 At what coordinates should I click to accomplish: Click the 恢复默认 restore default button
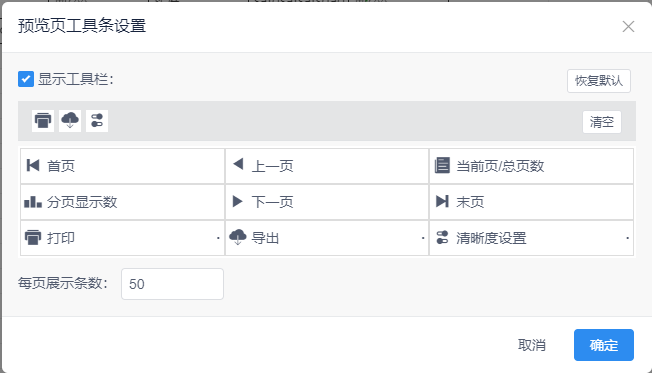pyautogui.click(x=599, y=81)
